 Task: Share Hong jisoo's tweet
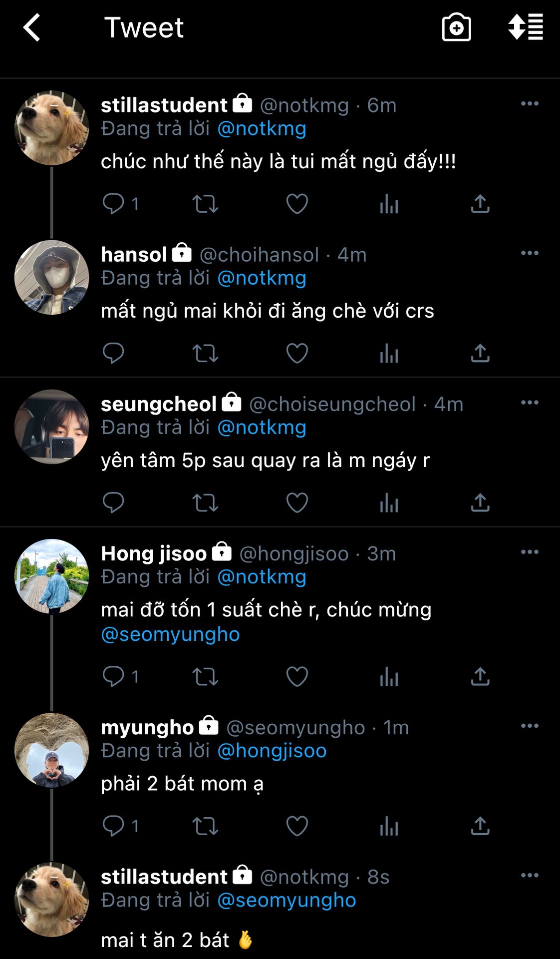[480, 677]
